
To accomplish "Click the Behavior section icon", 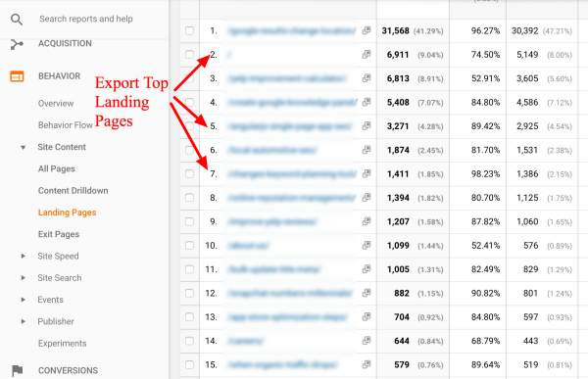I will point(17,76).
